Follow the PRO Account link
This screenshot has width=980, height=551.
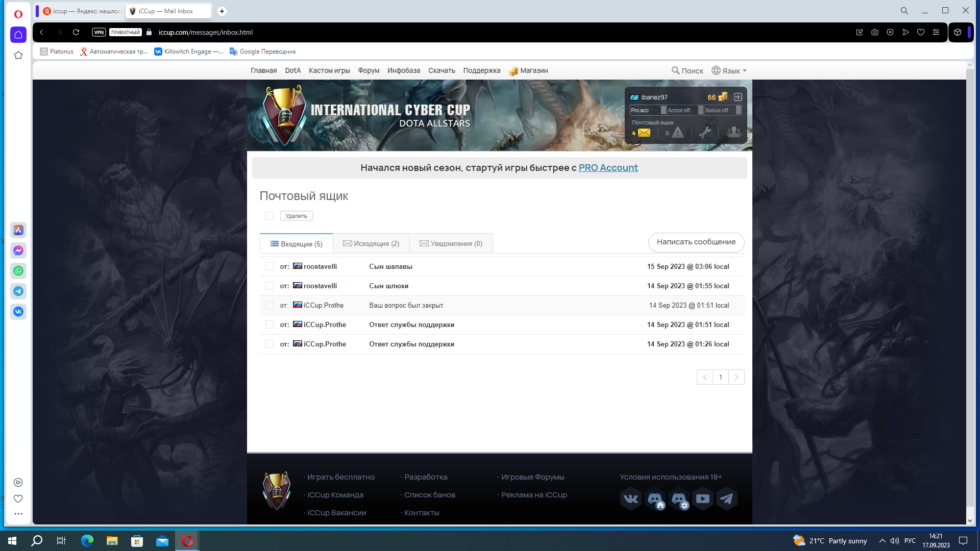pos(608,168)
